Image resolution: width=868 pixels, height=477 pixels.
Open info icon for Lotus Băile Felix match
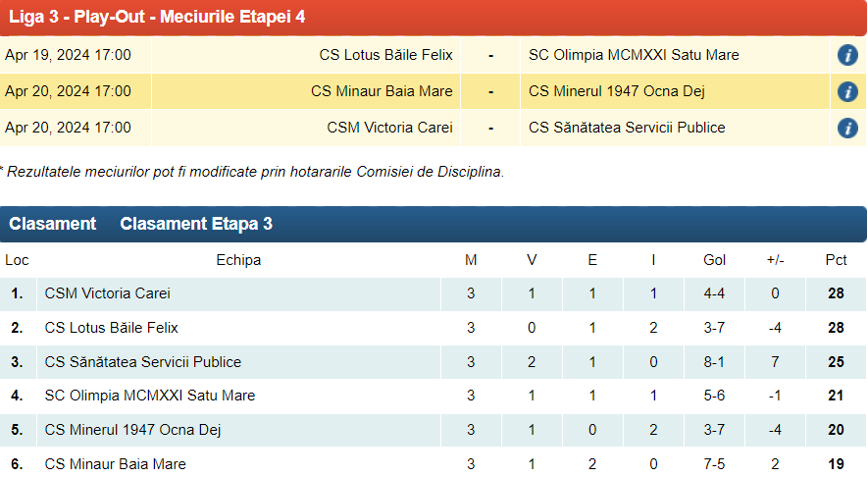(x=847, y=55)
